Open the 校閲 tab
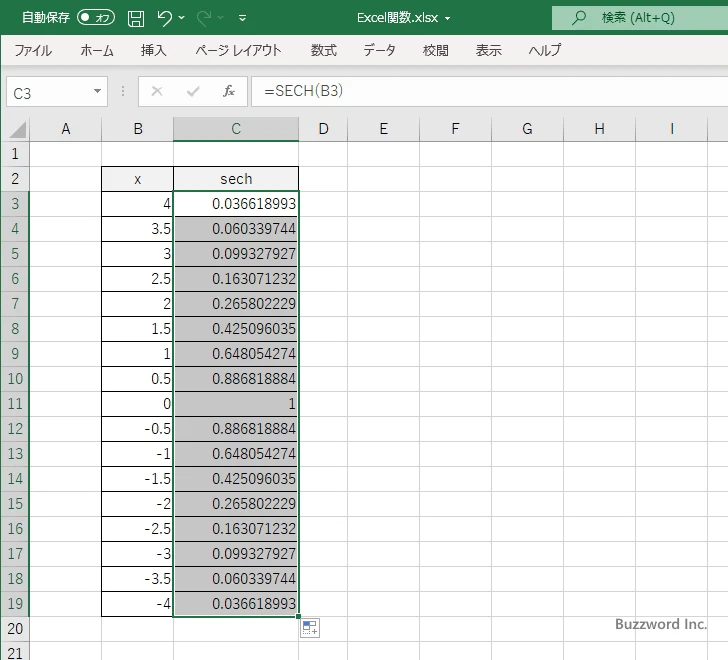Viewport: 728px width, 660px height. (x=436, y=50)
